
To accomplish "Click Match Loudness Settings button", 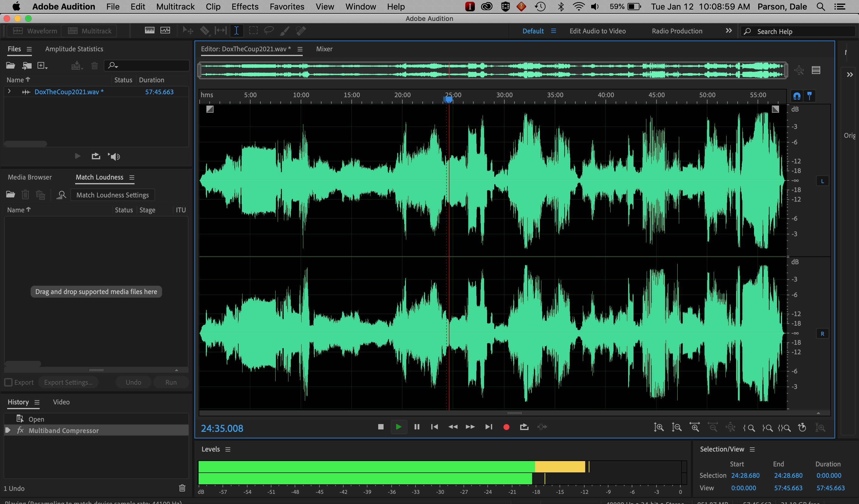I will (x=112, y=195).
